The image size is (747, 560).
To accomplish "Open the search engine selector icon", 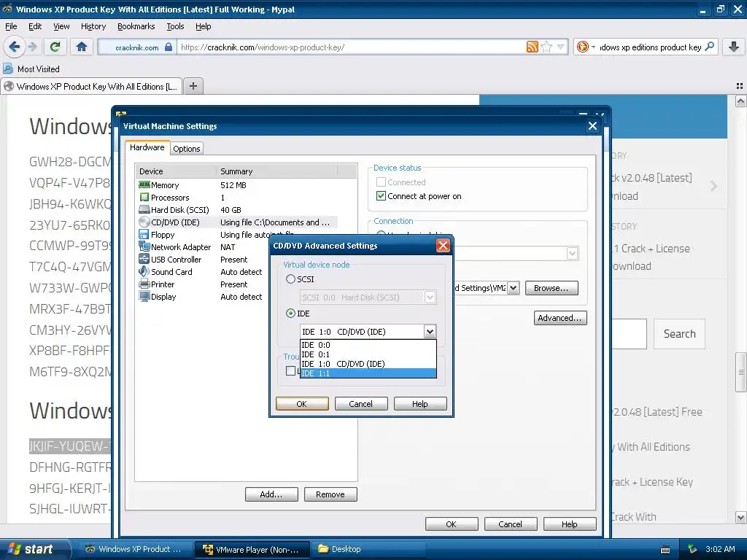I will [x=582, y=47].
